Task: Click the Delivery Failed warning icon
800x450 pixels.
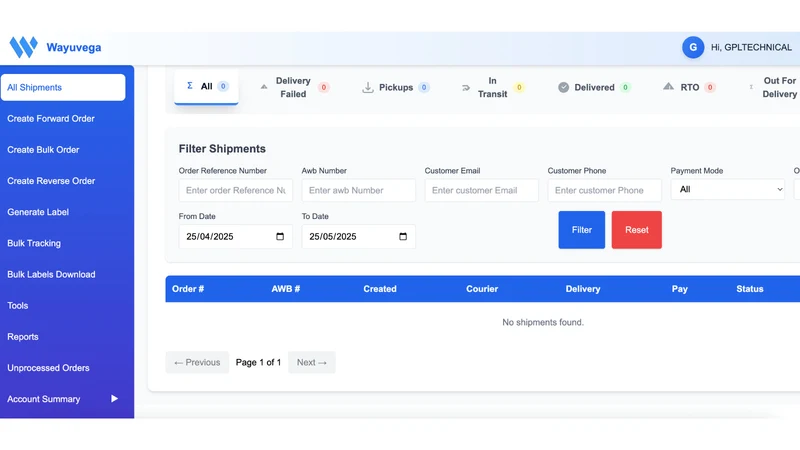Action: click(x=264, y=87)
